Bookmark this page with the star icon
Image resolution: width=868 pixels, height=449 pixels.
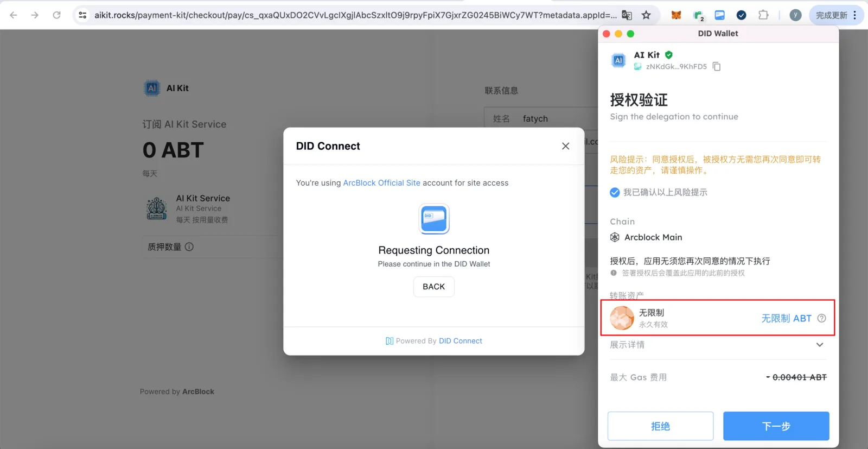click(646, 15)
